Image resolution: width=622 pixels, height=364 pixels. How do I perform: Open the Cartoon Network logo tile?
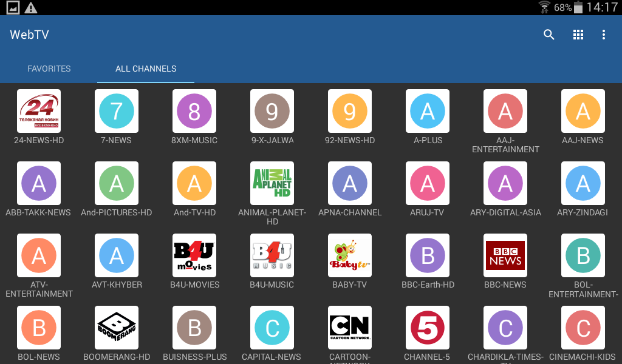click(x=350, y=328)
